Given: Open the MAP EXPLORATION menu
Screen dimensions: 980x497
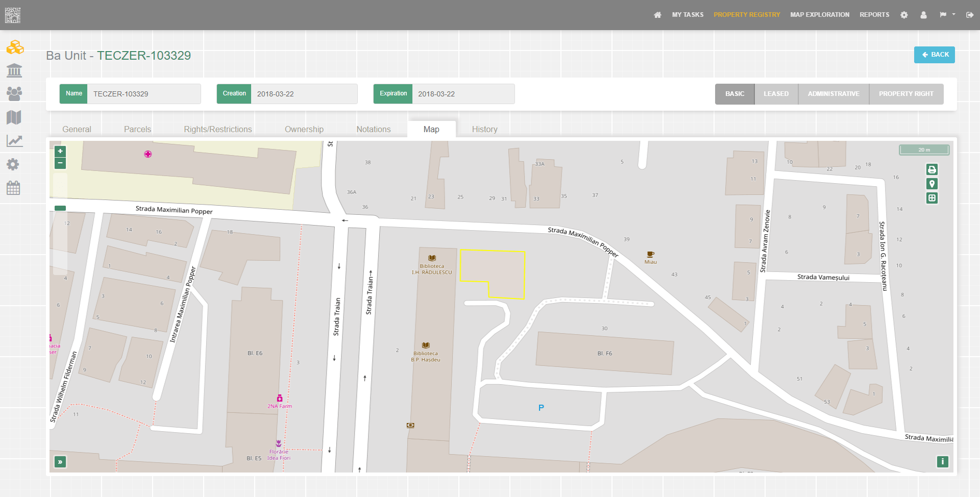Looking at the screenshot, I should (819, 15).
